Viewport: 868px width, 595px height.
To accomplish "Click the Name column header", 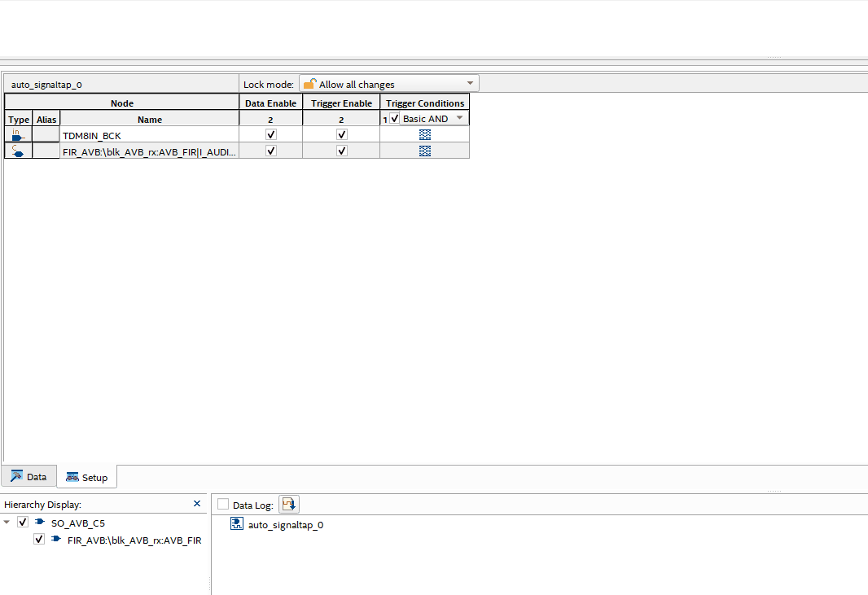I will click(150, 119).
